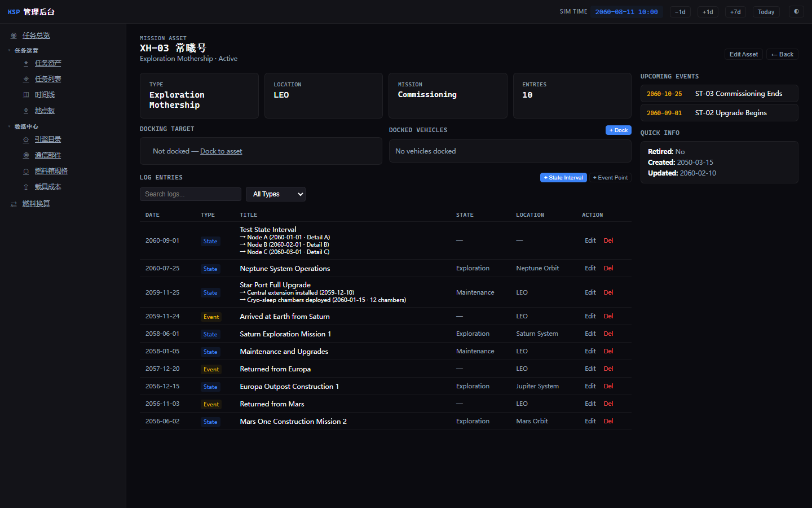Click the 任务资产 sidebar icon
Screen dimensions: 812x508
click(26, 63)
